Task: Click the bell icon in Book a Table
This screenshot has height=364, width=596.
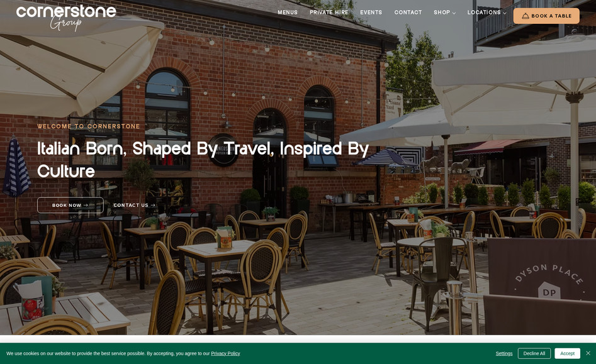Action: click(x=526, y=16)
